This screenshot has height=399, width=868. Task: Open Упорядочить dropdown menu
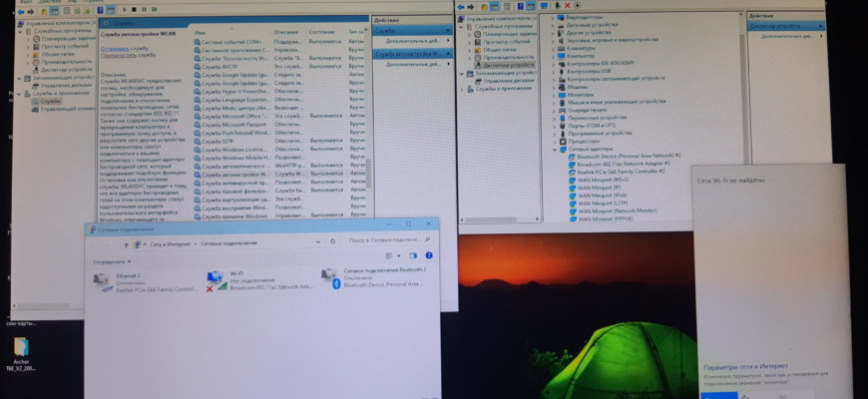(112, 261)
